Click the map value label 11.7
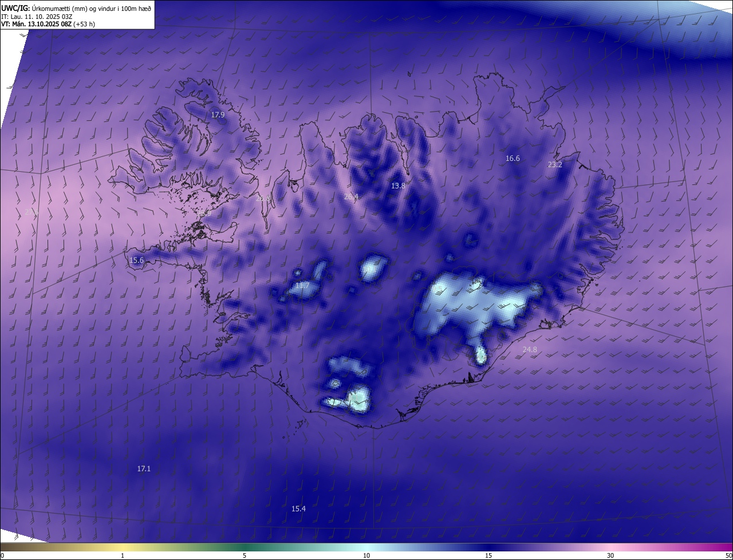Viewport: 733px width, 560px height. [302, 285]
